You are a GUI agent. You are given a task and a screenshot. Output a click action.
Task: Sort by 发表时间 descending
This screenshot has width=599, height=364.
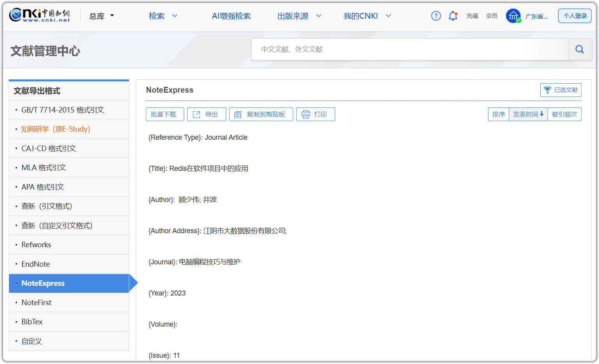coord(528,114)
